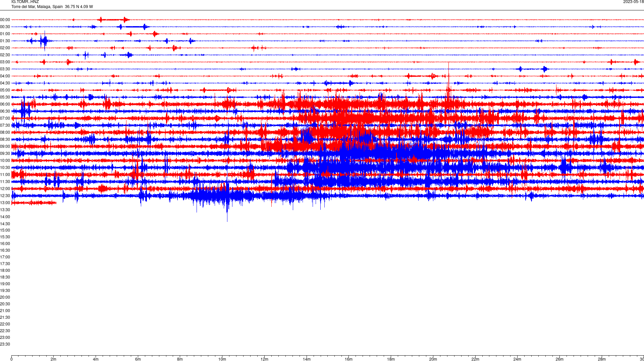
Task: Select the 00:00 time row label
Action: (5, 20)
